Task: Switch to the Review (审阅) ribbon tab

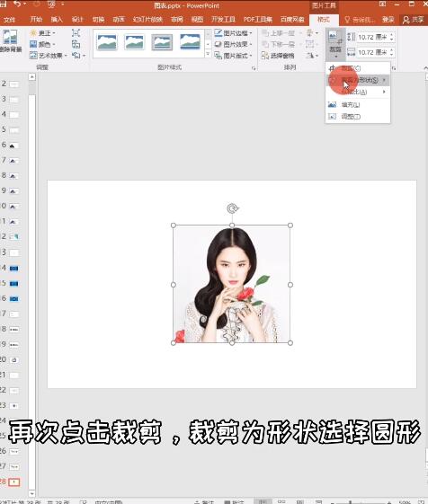Action: [176, 20]
